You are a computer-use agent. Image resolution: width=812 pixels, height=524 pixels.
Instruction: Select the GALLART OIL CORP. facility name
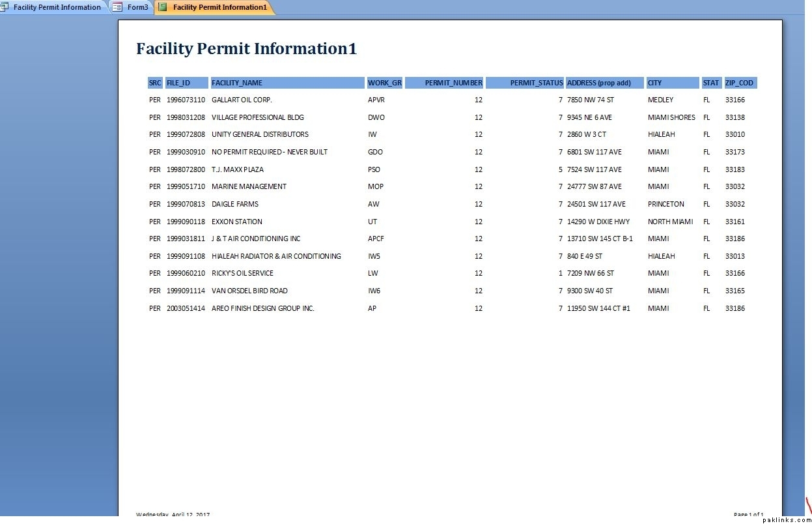pyautogui.click(x=242, y=100)
